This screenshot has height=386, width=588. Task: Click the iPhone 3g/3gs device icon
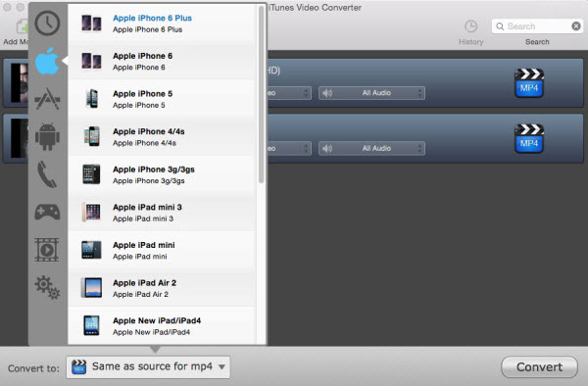(91, 174)
